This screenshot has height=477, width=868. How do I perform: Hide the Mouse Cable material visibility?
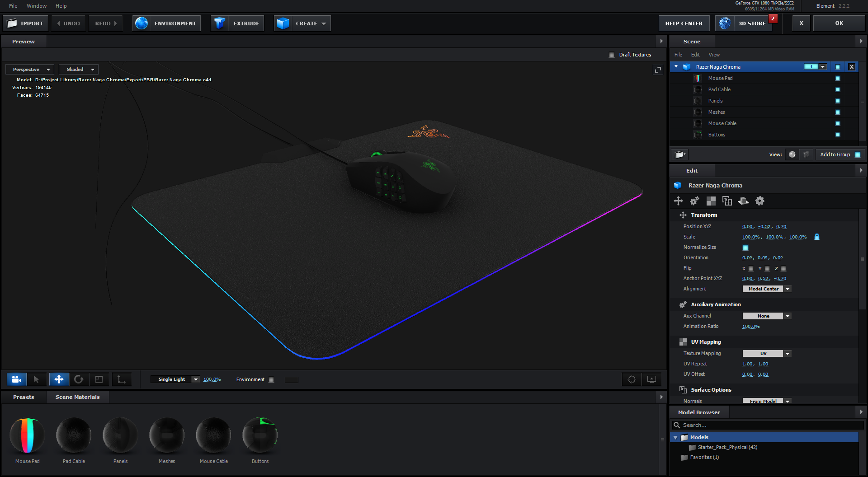coord(838,123)
